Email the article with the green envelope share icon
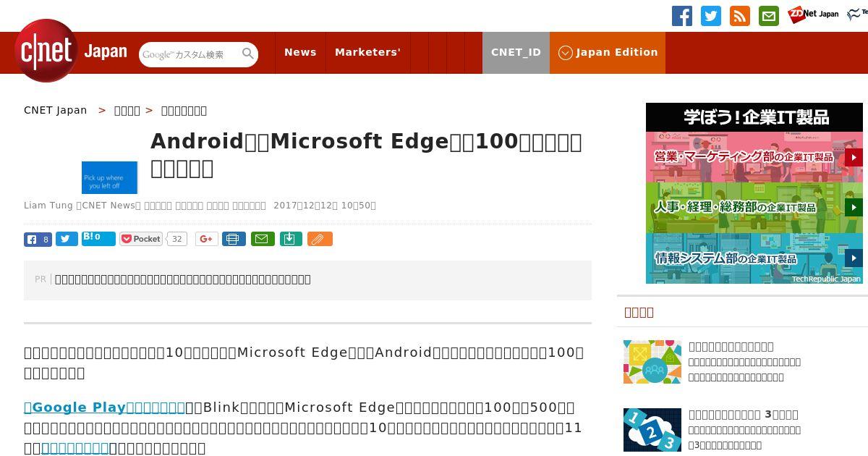 (263, 239)
